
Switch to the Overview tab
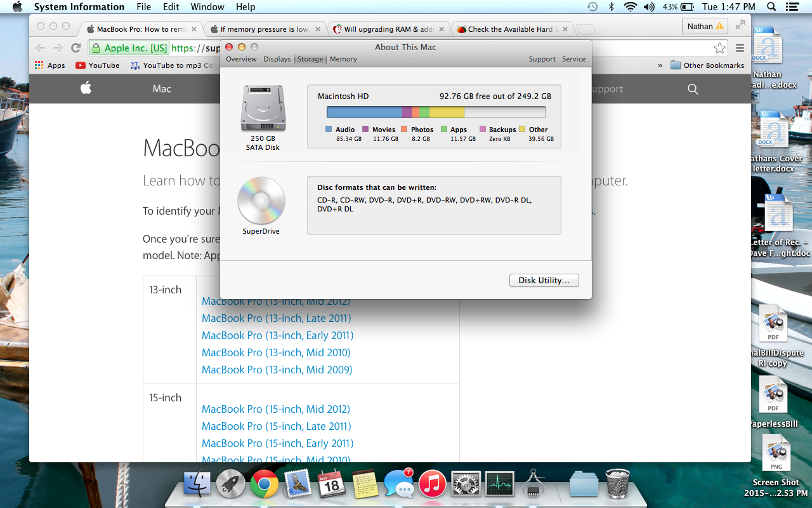(x=241, y=59)
